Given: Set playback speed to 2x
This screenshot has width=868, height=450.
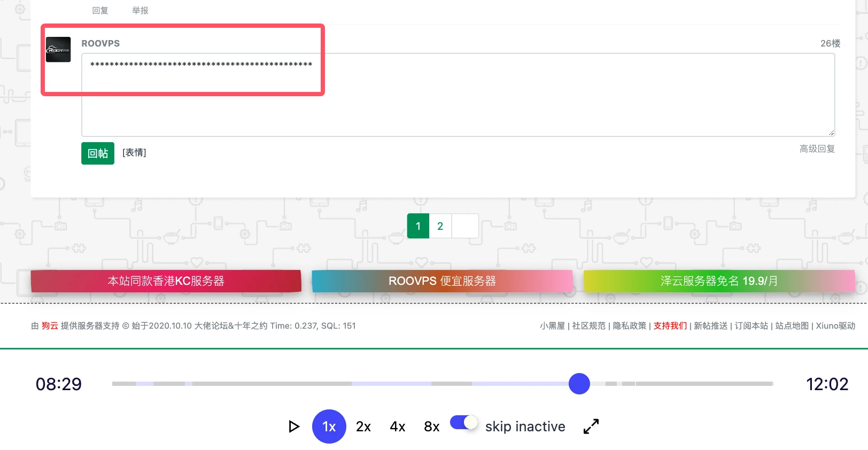Looking at the screenshot, I should tap(363, 426).
